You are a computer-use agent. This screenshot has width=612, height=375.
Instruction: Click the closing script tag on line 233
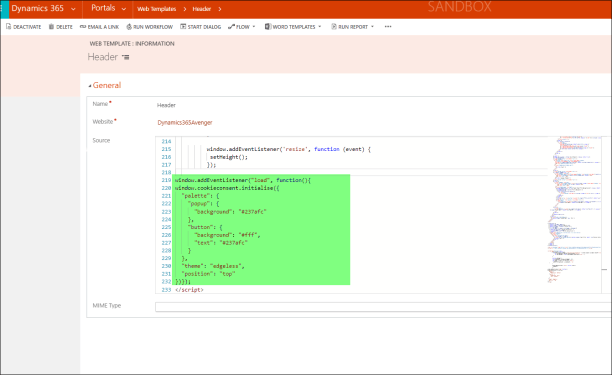coord(189,290)
